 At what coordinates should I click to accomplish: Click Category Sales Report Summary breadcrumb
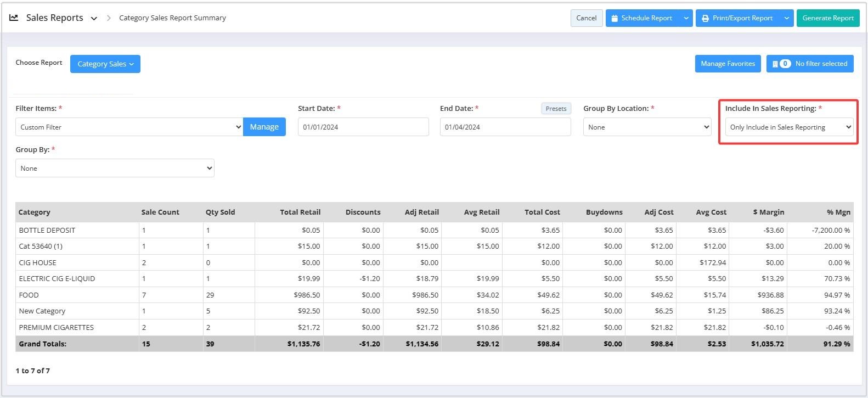(172, 18)
